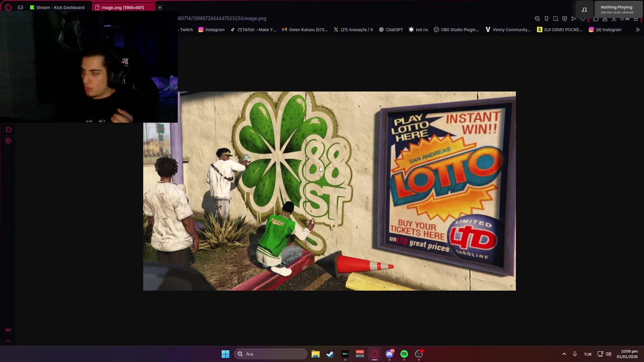Open the sidebar three-dot menu

click(x=8, y=340)
